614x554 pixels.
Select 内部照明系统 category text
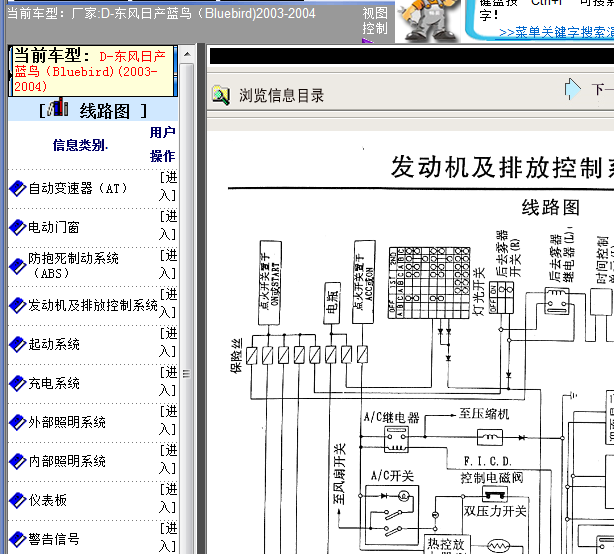click(67, 462)
